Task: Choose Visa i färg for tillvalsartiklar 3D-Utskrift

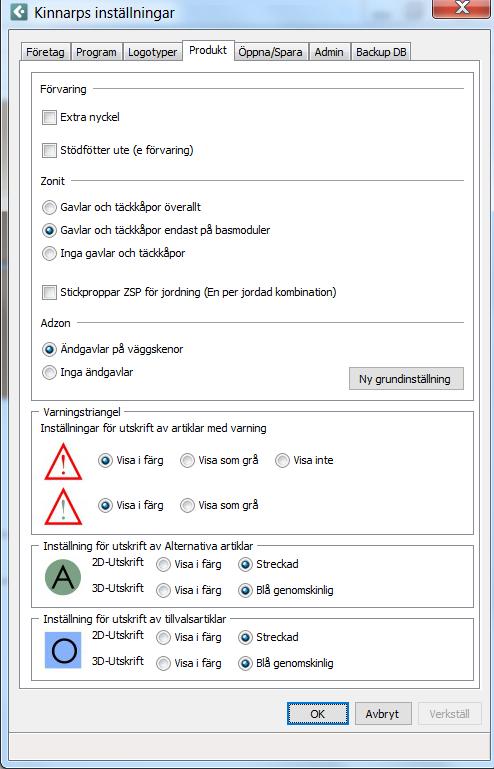Action: [163, 664]
